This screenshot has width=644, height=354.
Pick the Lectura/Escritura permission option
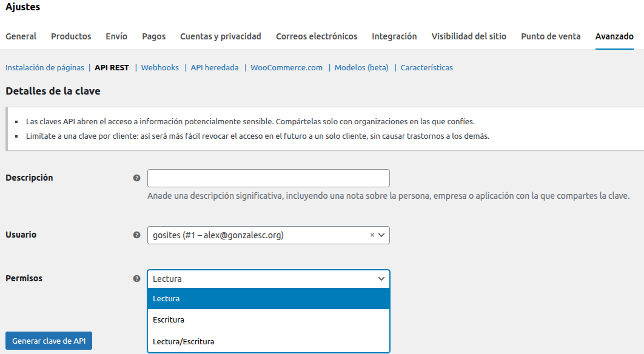pyautogui.click(x=268, y=341)
